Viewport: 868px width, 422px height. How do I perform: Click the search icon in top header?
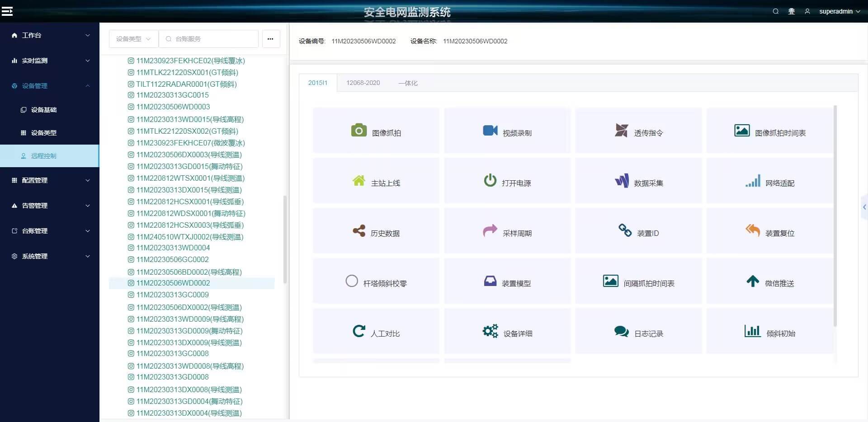click(x=776, y=11)
